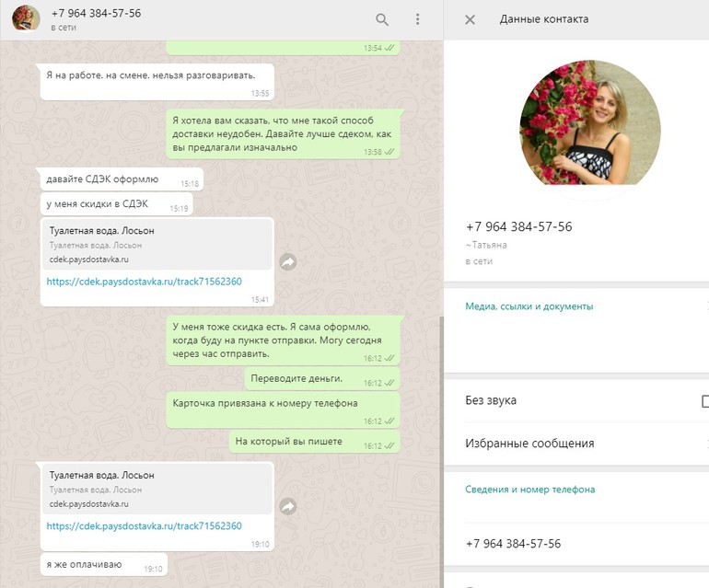Click the small contact avatar in chat header
Viewport: 709px width, 588px height.
click(x=26, y=19)
